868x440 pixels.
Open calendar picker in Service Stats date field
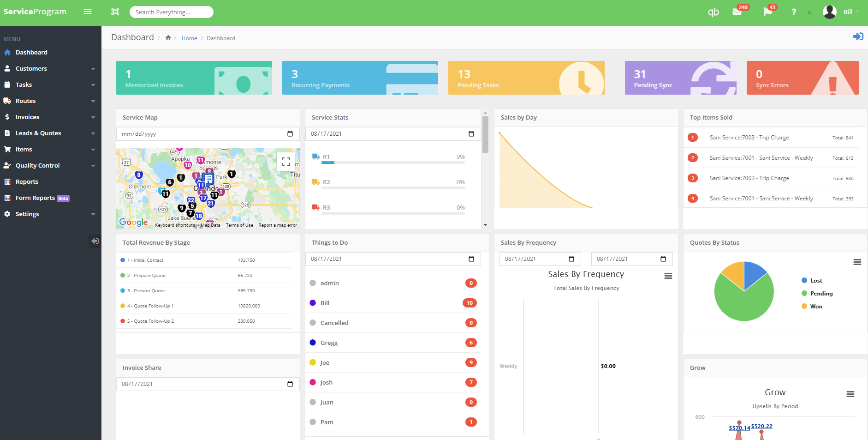471,134
